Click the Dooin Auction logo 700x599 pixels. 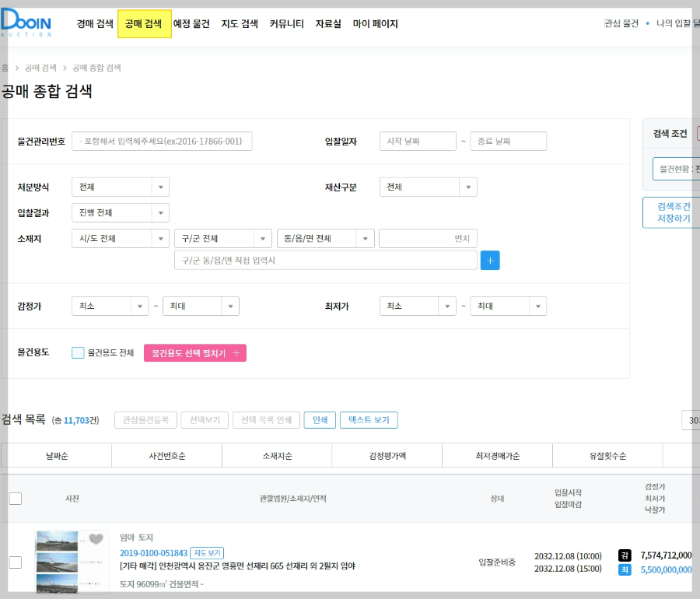coord(25,23)
